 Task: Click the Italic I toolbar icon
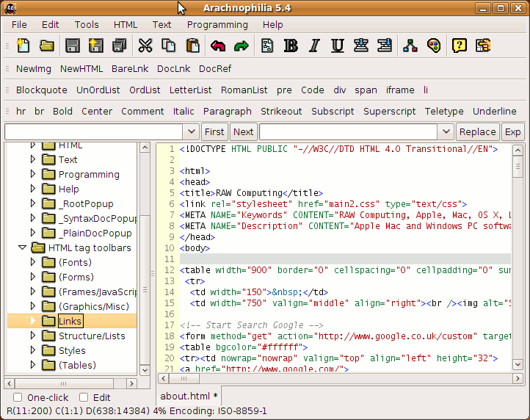pyautogui.click(x=314, y=46)
